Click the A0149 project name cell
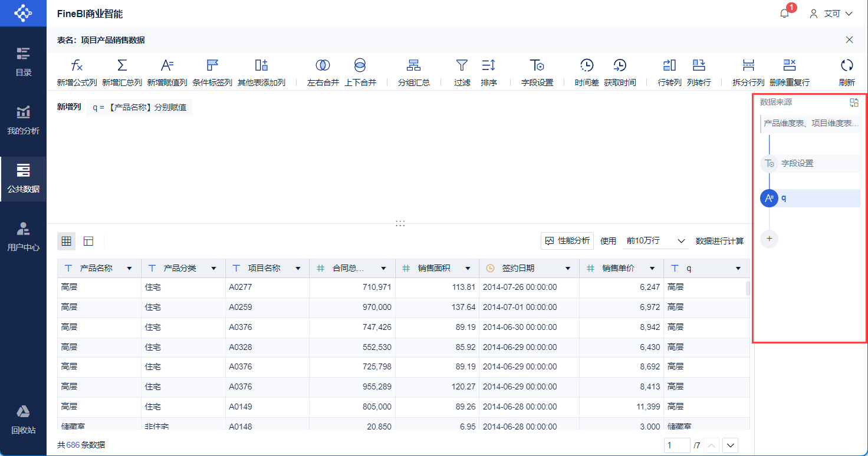The height and width of the screenshot is (456, 868). click(x=267, y=407)
